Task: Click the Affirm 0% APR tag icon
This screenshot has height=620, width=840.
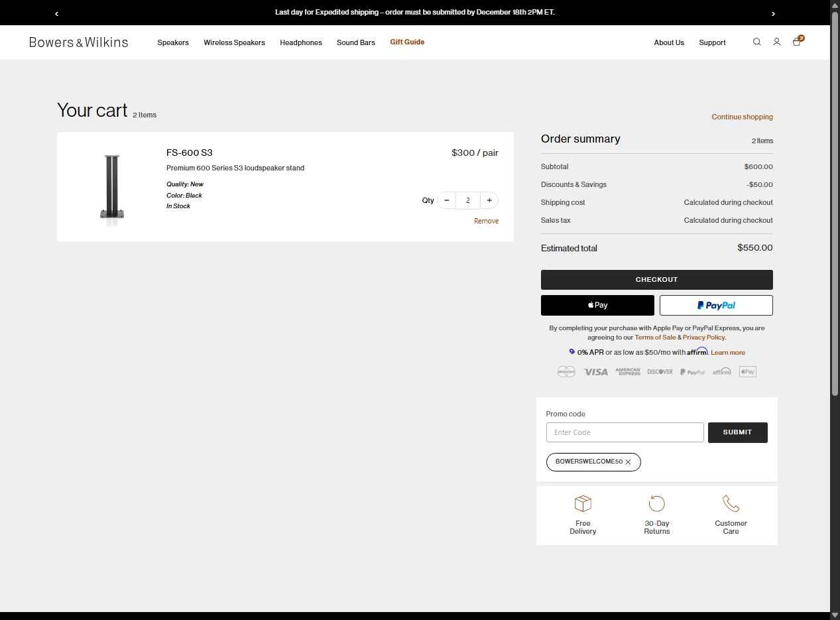Action: point(571,352)
